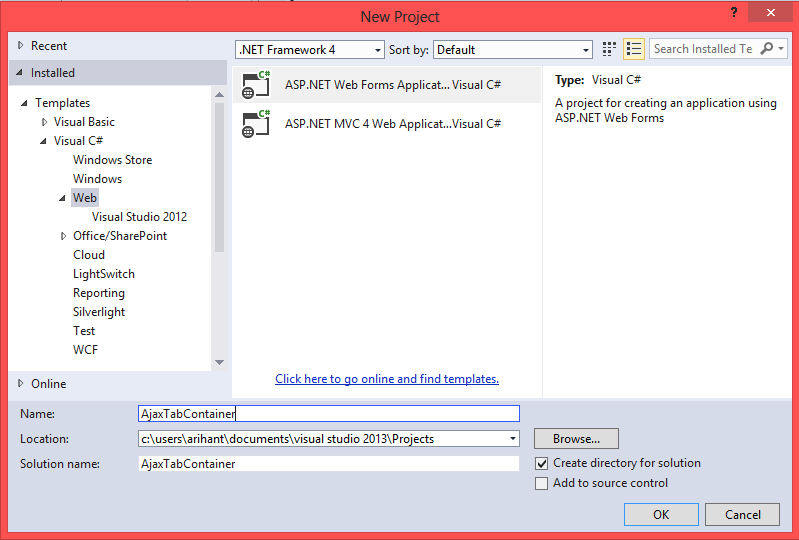Click the Search Installed Templates box
This screenshot has height=540, width=799.
click(704, 49)
